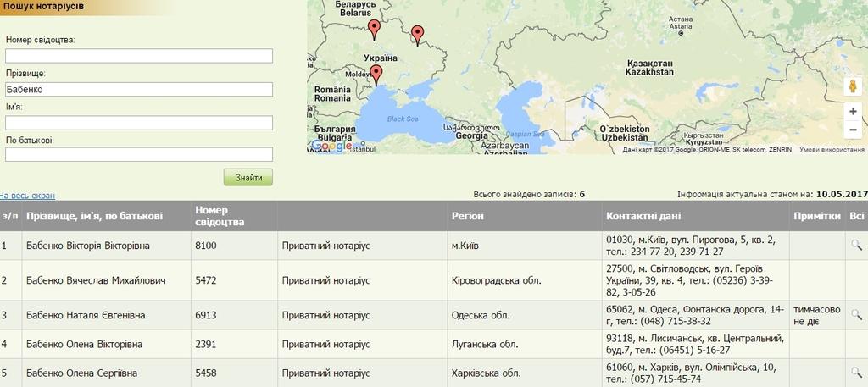Viewport: 868px width, 387px height.
Task: Select the Street View pegman icon
Action: pos(852,86)
